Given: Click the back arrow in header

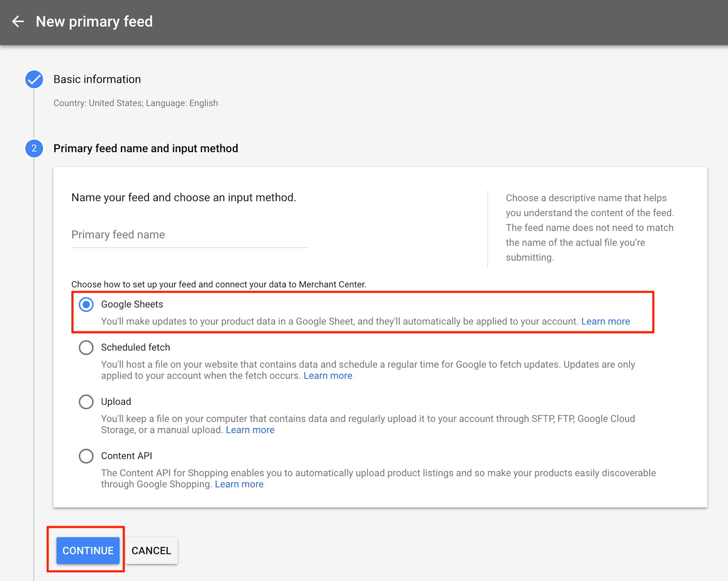Looking at the screenshot, I should [18, 22].
